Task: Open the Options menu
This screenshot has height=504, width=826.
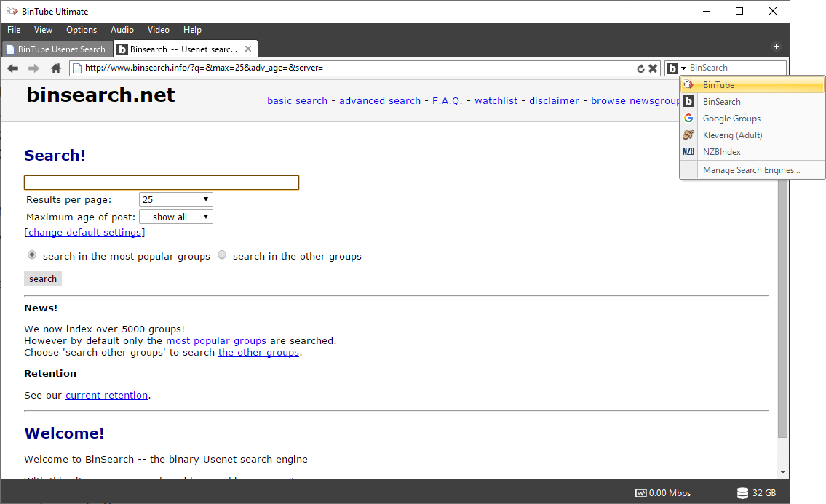Action: point(82,30)
